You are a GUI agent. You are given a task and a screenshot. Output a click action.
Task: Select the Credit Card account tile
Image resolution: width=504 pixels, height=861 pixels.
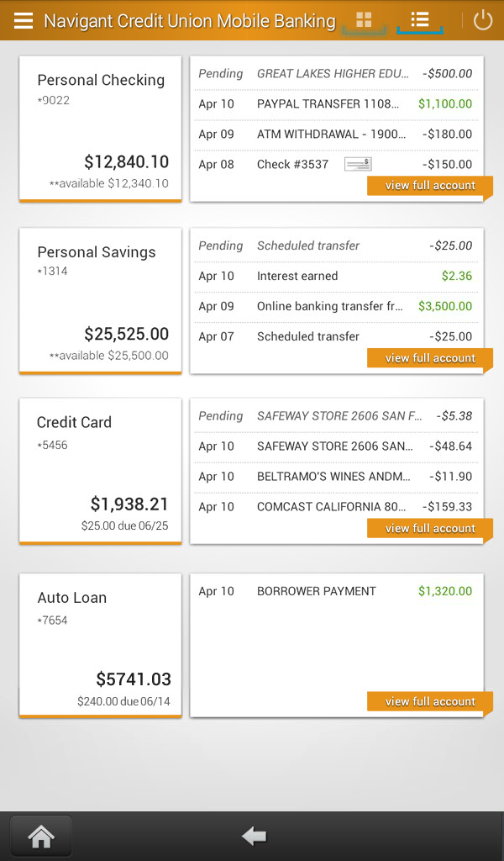100,471
